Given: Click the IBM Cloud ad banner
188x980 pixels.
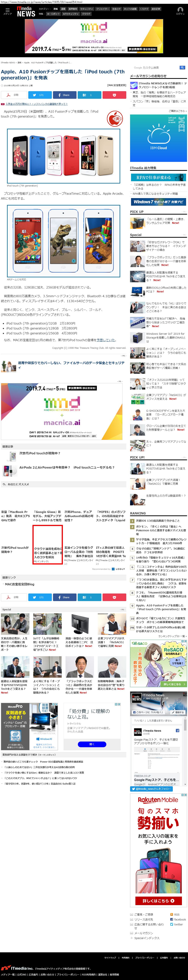Looking at the screenshot, I should (x=158, y=138).
